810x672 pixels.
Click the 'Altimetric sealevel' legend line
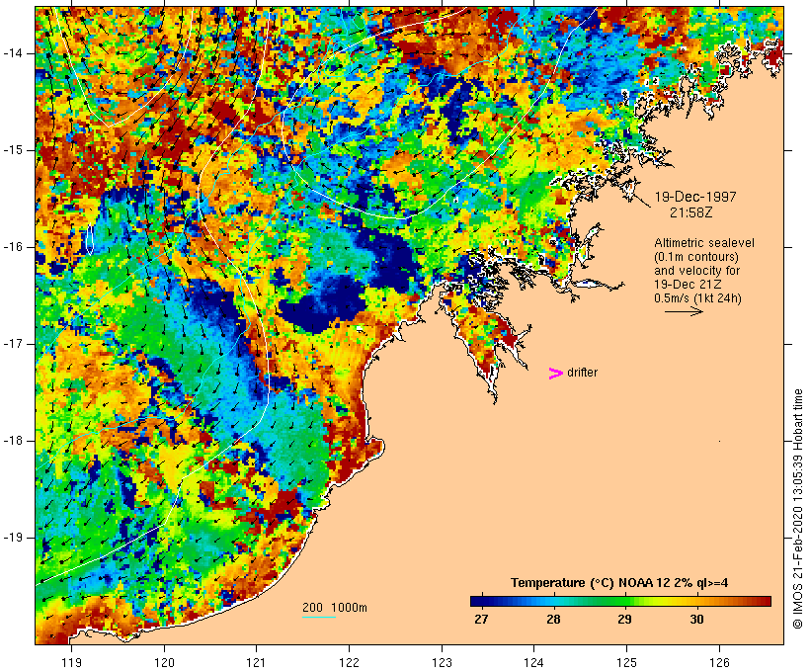pos(704,243)
